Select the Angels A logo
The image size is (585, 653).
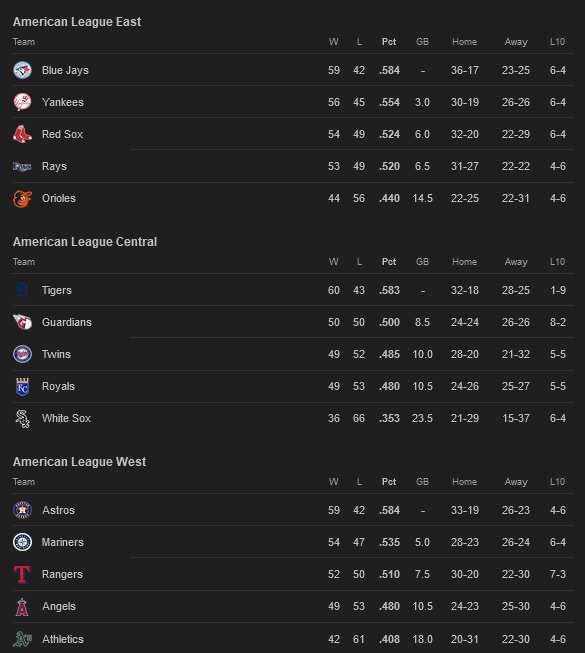(x=22, y=607)
